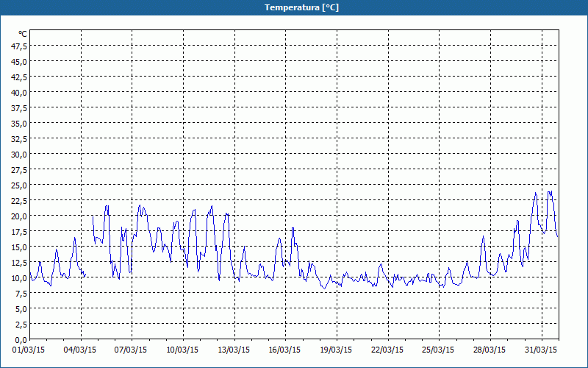Click the 16/03/15 date label
The width and height of the screenshot is (588, 368).
(284, 350)
